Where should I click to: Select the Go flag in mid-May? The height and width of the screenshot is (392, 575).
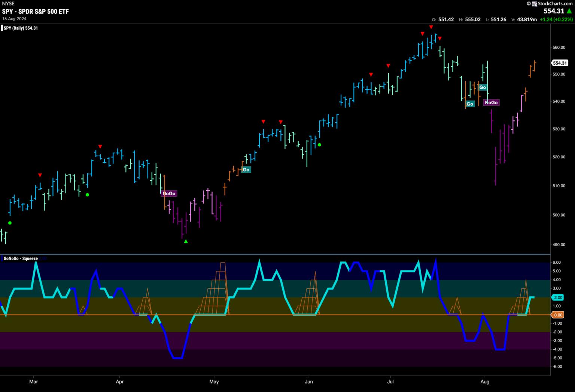coord(246,170)
